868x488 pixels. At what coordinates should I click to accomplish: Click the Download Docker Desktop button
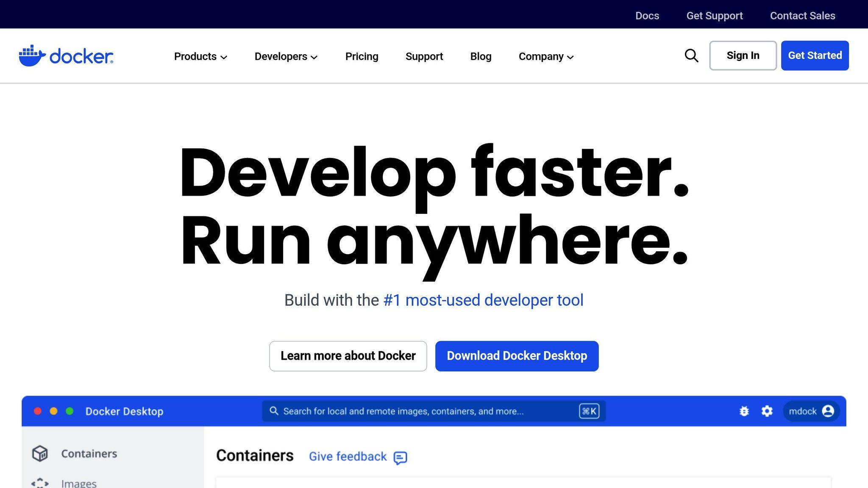click(517, 356)
